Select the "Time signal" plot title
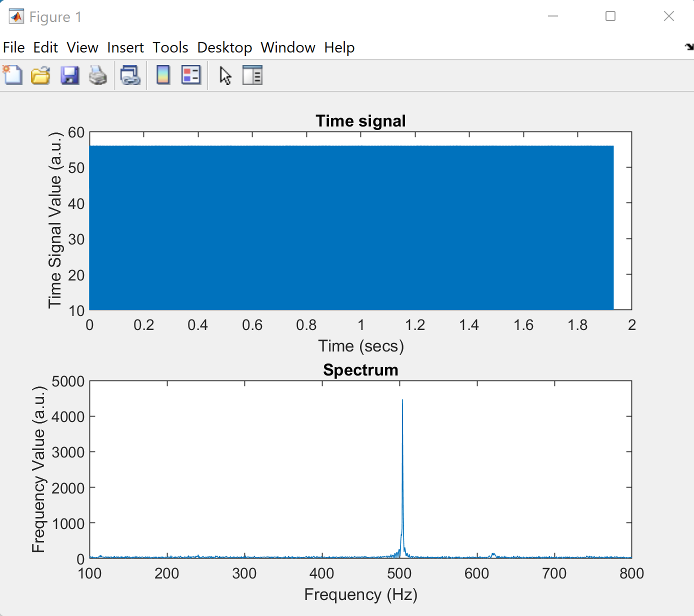This screenshot has height=616, width=694. tap(360, 121)
